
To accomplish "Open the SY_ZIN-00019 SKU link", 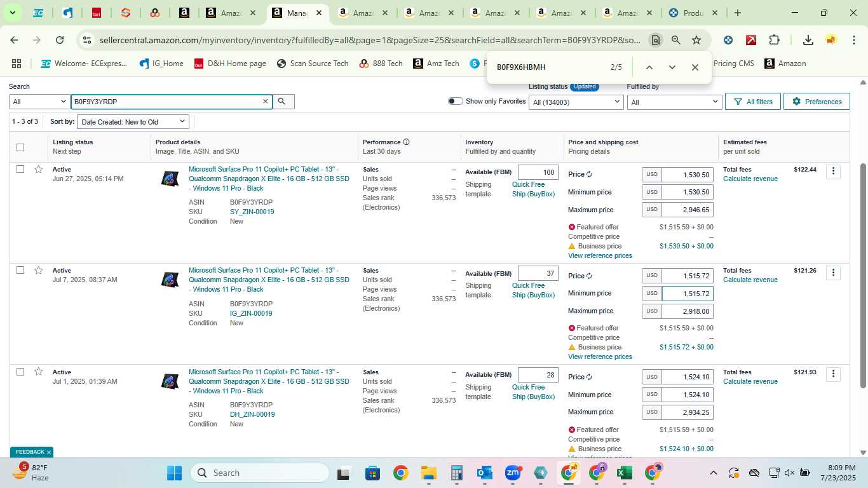I will click(252, 212).
